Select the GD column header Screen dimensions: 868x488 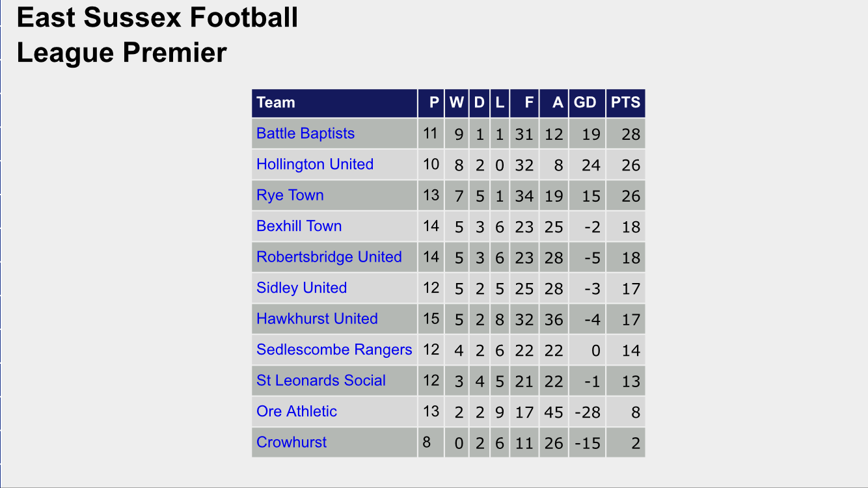pos(585,103)
